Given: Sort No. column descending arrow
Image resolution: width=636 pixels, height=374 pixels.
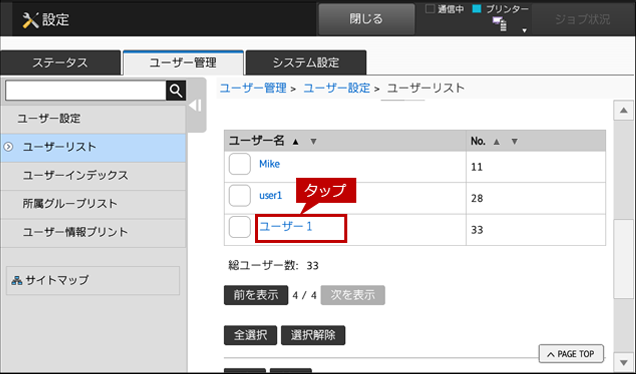Looking at the screenshot, I should click(514, 142).
